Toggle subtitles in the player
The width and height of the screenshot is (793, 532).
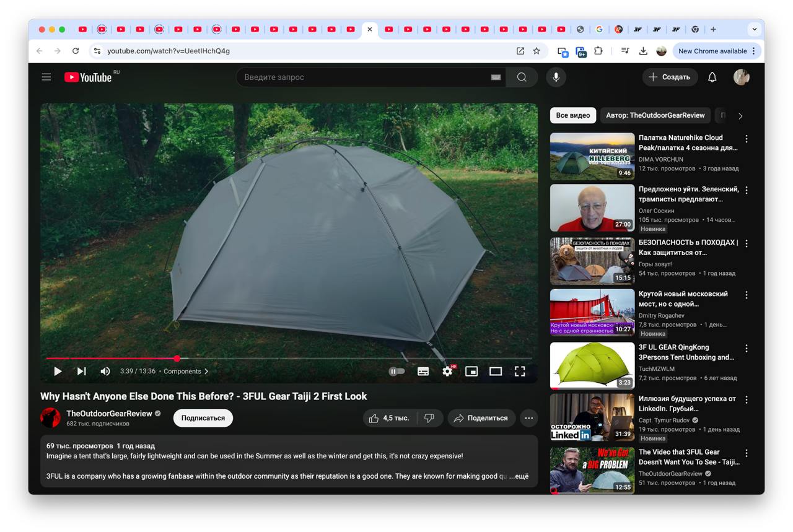click(x=423, y=372)
